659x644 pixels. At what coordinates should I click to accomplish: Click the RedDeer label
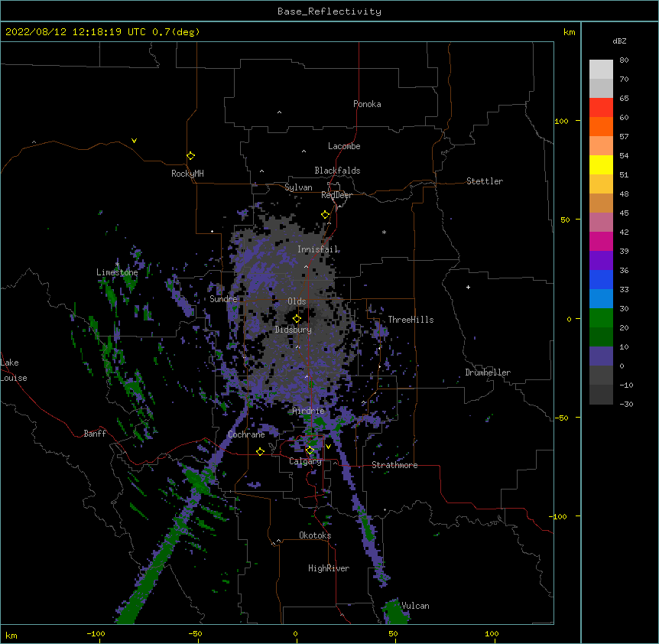point(336,195)
